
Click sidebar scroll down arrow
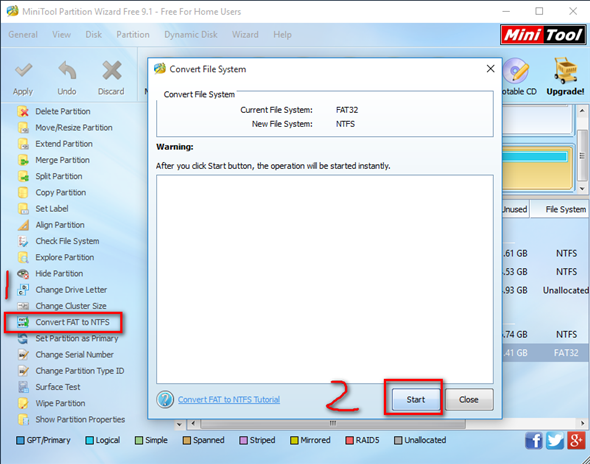click(x=179, y=424)
